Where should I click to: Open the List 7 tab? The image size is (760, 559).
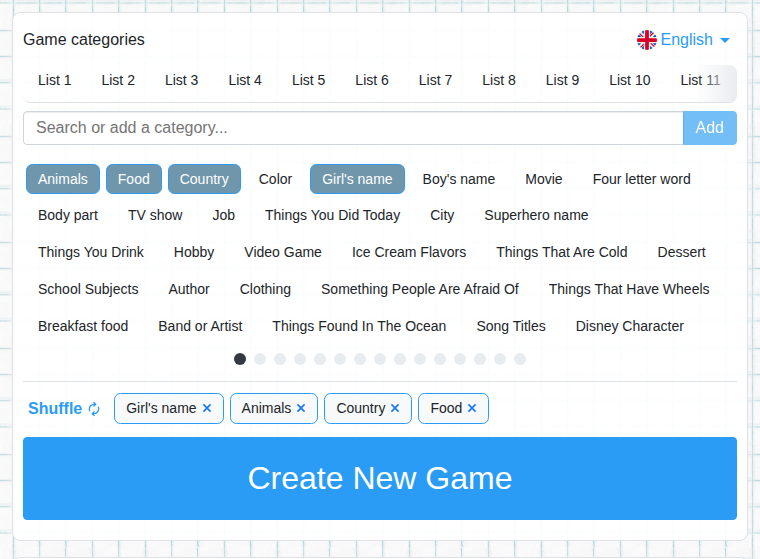pos(435,80)
